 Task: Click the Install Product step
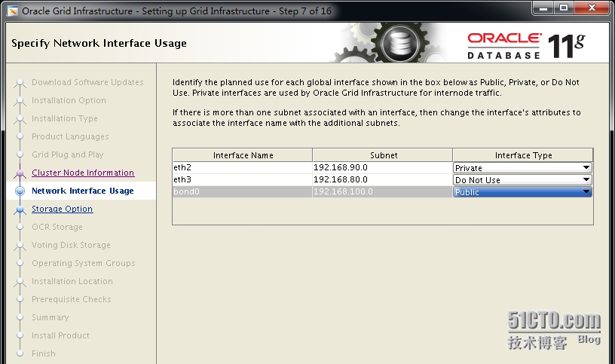[60, 335]
